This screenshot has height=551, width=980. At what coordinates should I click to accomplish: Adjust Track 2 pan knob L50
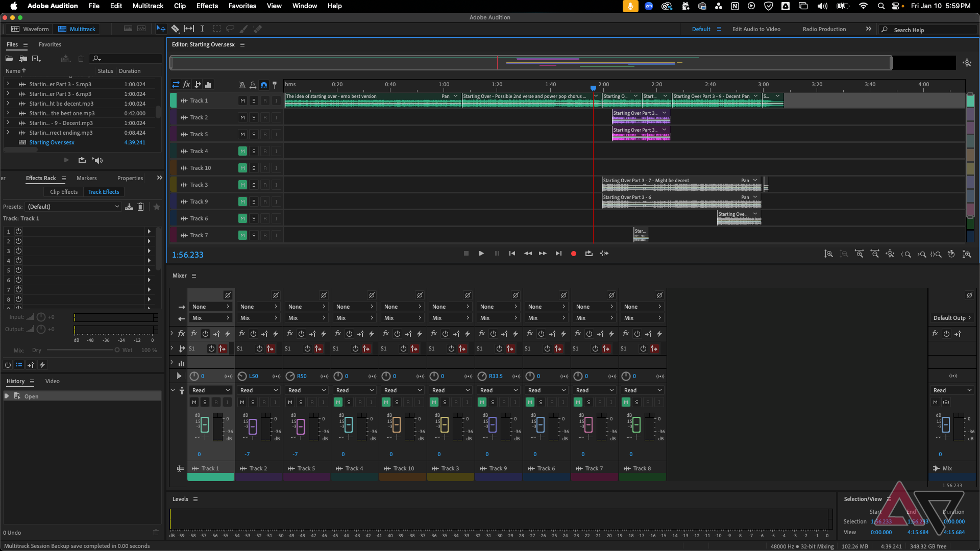click(x=242, y=376)
